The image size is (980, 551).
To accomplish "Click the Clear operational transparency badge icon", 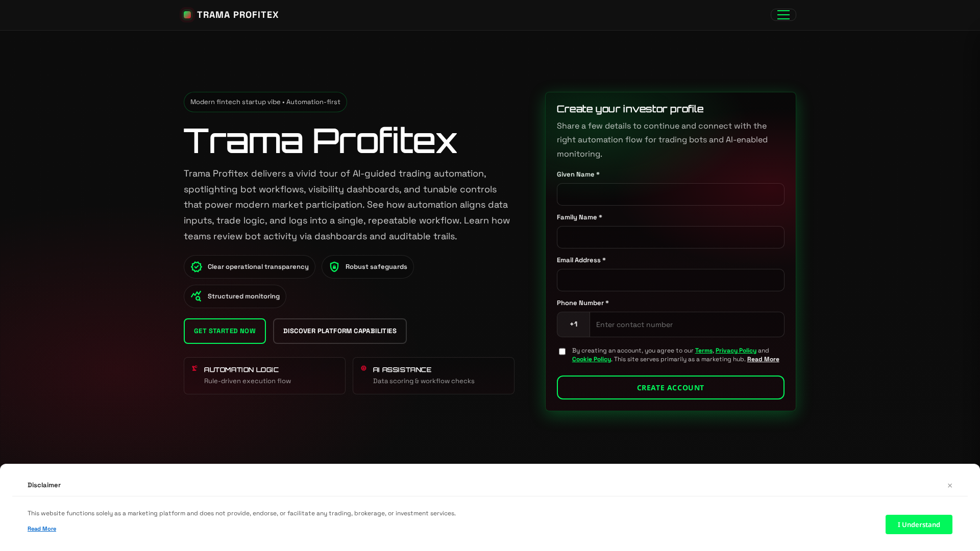I will pos(196,266).
